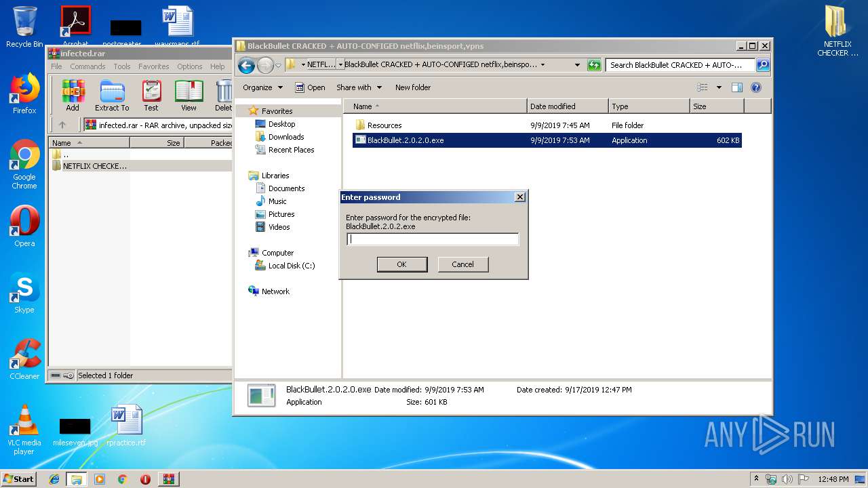Open the Recycle Bin desktop icon
The width and height of the screenshot is (868, 488).
coord(24,27)
